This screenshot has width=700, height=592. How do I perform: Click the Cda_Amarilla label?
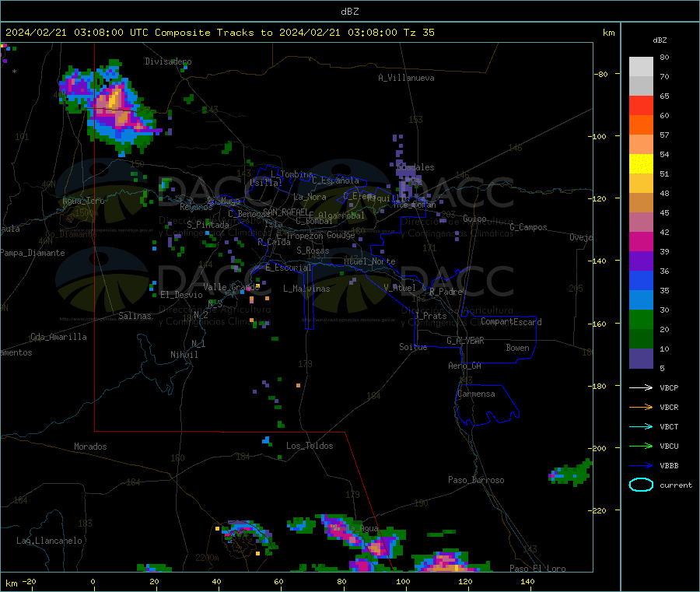[58, 337]
